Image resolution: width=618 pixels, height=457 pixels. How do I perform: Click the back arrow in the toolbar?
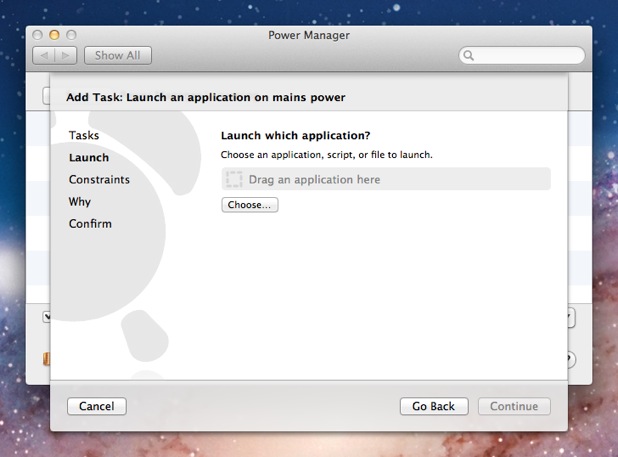44,56
